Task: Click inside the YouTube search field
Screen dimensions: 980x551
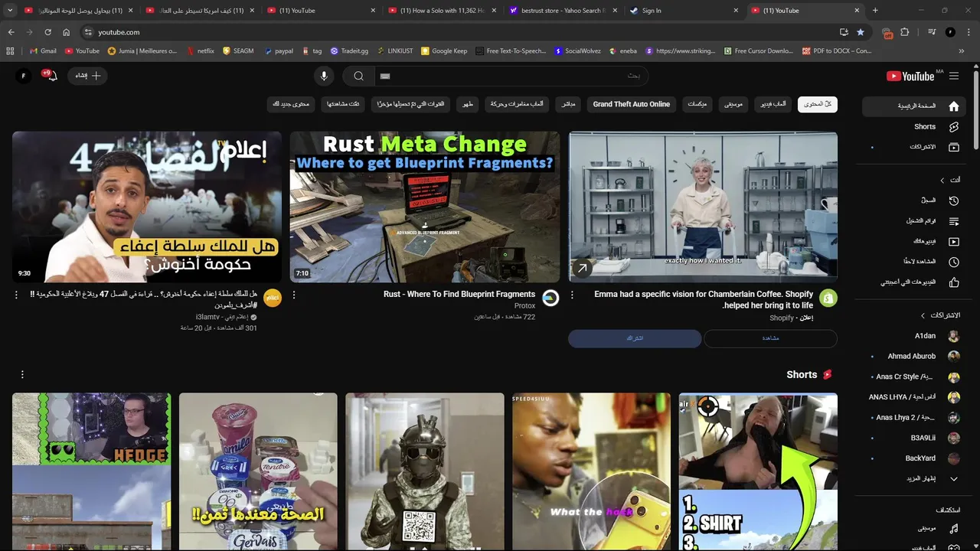Action: (511, 76)
